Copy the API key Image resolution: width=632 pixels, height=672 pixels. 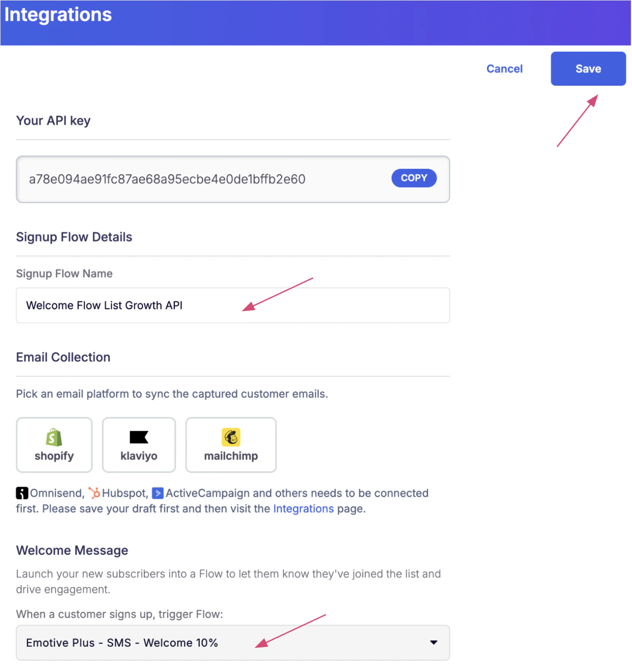[413, 178]
